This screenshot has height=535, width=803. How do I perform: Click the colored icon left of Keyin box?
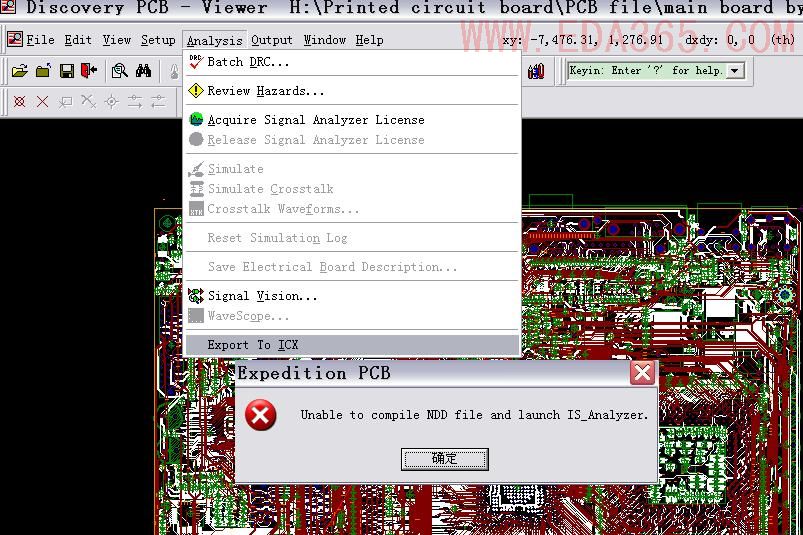536,71
